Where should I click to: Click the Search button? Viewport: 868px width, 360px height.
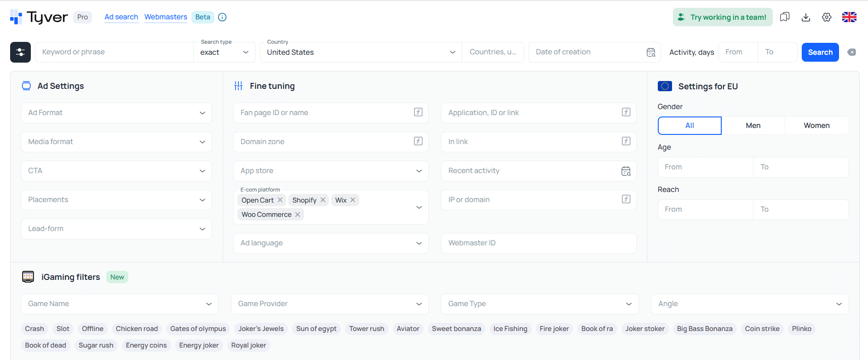click(x=820, y=52)
